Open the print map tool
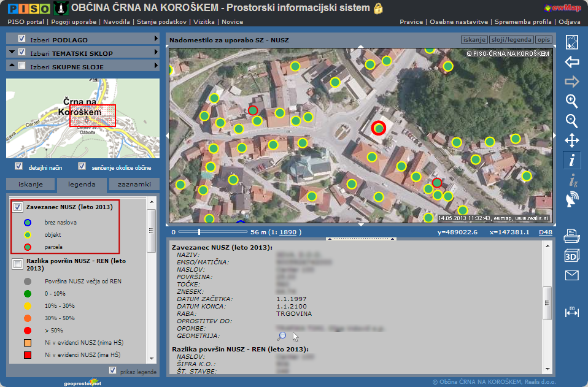 (x=571, y=236)
